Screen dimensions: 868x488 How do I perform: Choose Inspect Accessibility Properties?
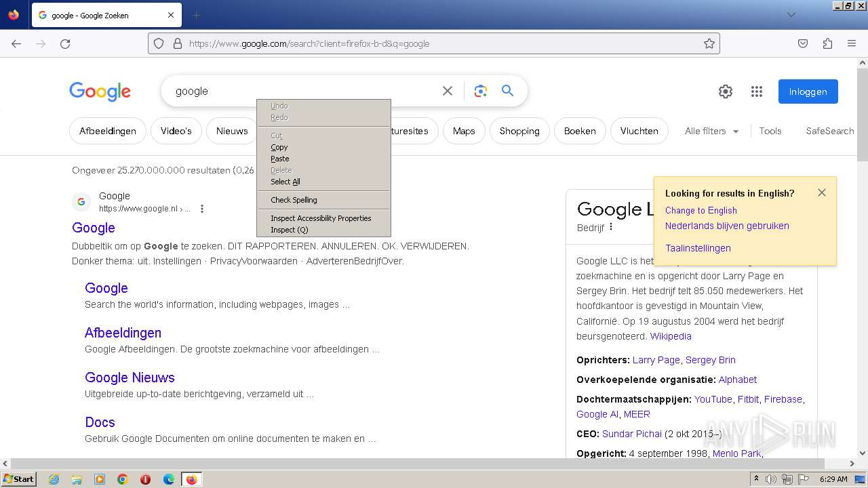tap(323, 218)
